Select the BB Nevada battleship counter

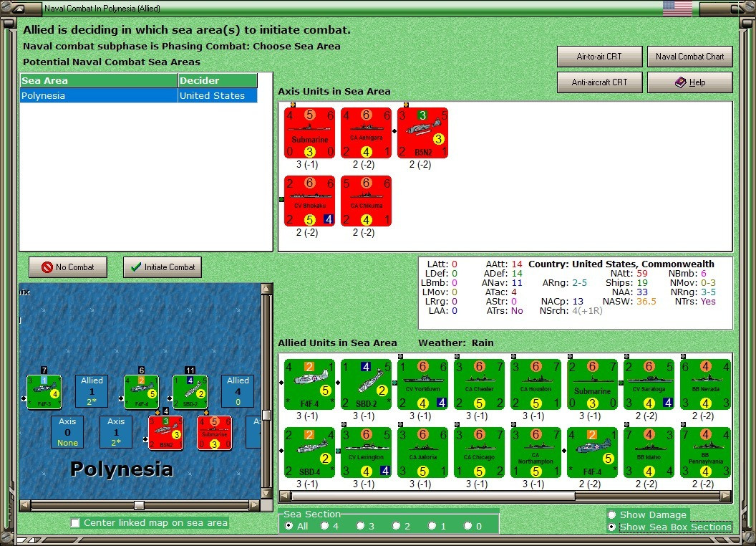click(x=705, y=384)
